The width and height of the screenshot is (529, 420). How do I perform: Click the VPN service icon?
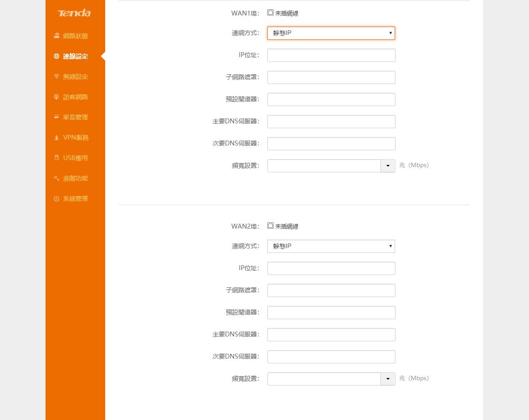click(56, 138)
